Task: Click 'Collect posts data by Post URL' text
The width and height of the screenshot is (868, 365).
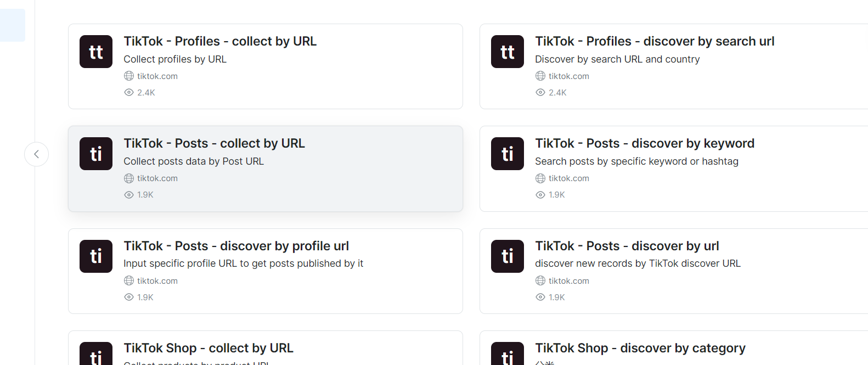Action: [x=194, y=161]
